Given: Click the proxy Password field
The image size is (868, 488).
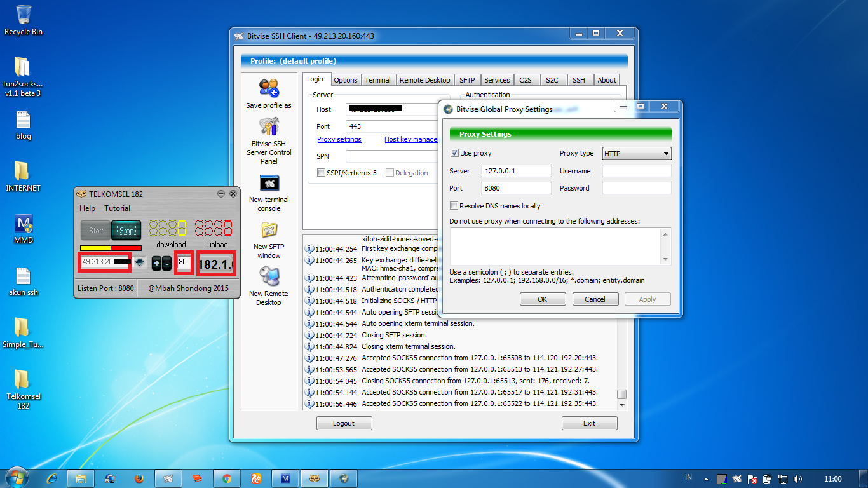Looking at the screenshot, I should tap(637, 188).
